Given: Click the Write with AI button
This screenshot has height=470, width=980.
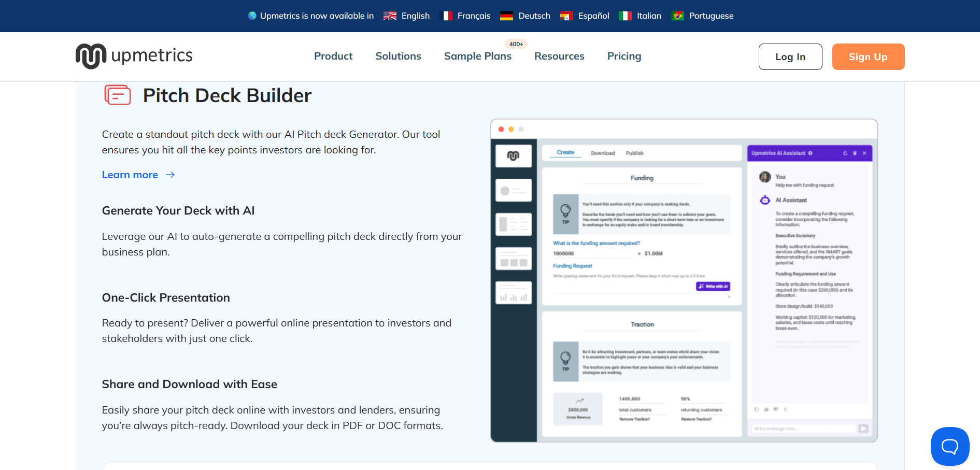Looking at the screenshot, I should tap(713, 286).
